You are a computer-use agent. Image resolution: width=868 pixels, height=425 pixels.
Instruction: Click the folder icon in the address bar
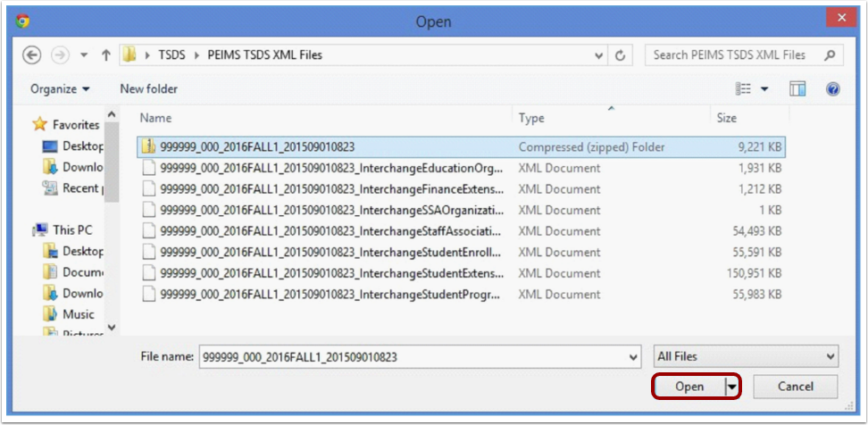pos(129,55)
